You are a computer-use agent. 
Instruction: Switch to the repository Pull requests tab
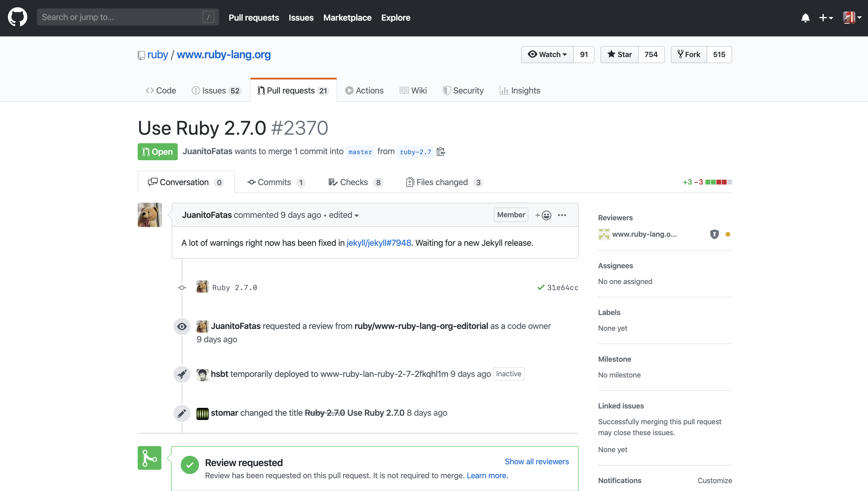pyautogui.click(x=293, y=90)
